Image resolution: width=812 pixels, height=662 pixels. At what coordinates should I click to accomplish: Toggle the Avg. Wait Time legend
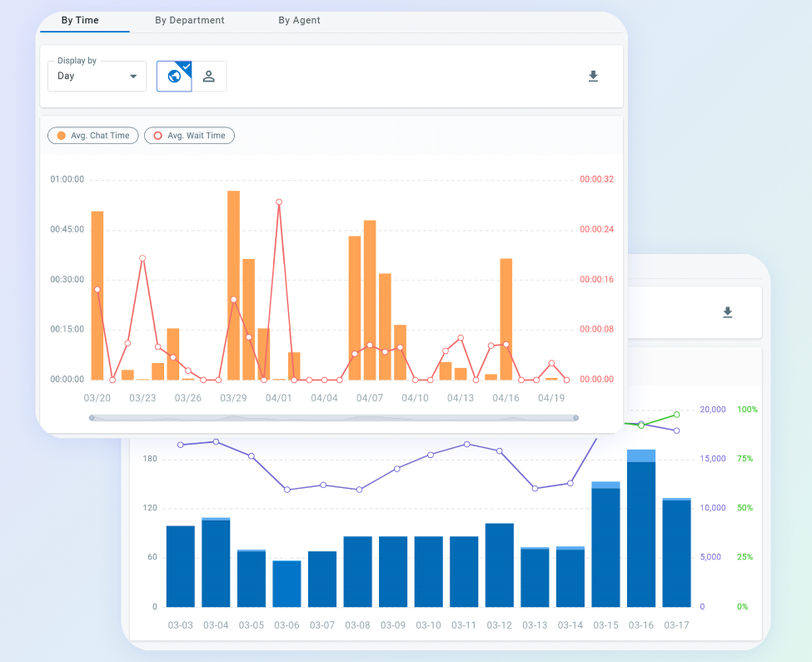tap(190, 136)
